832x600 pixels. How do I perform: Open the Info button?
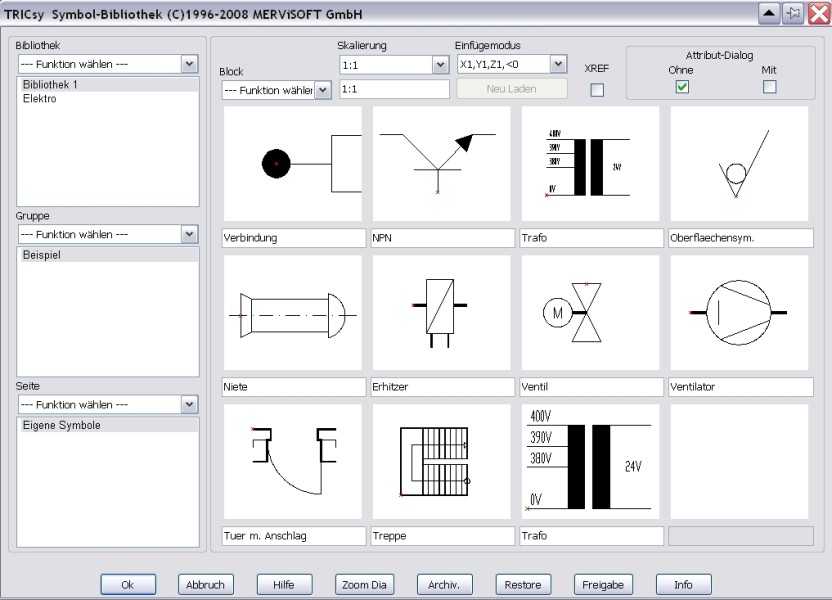[683, 585]
